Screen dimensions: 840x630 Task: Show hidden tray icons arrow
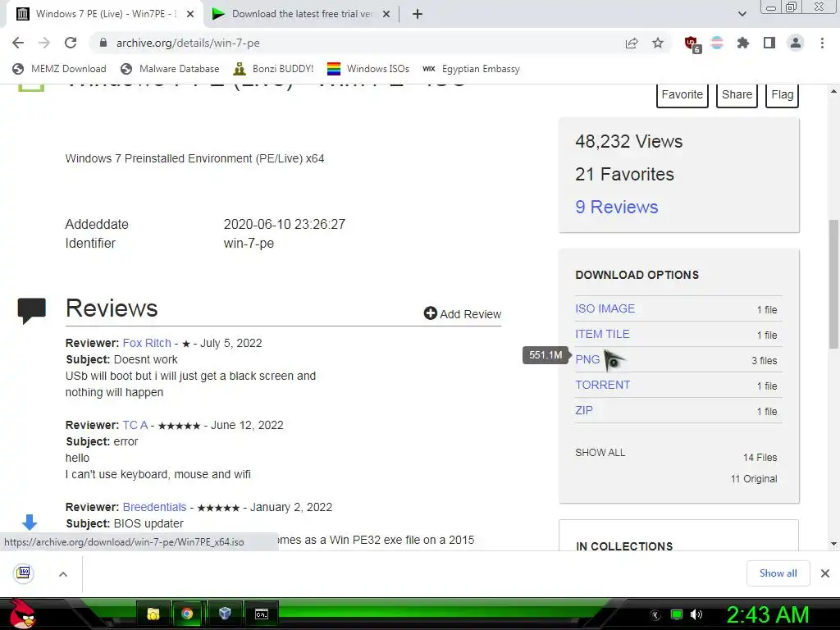pyautogui.click(x=655, y=615)
